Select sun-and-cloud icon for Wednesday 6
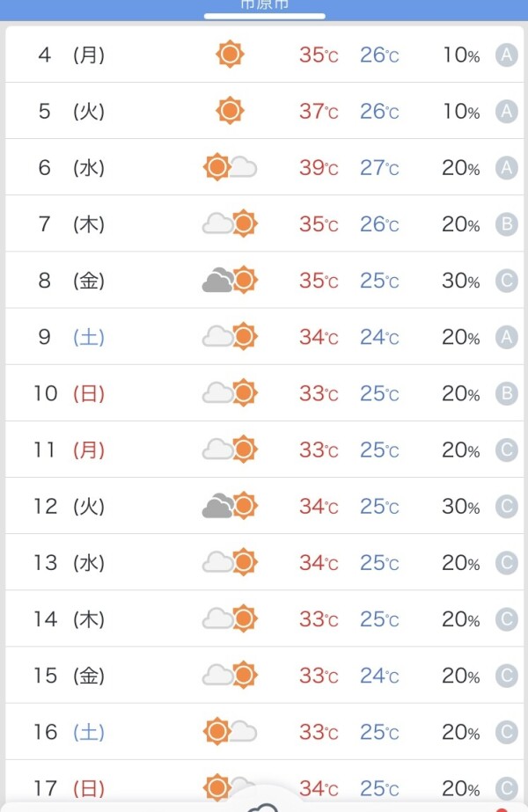This screenshot has width=528, height=812. click(230, 167)
